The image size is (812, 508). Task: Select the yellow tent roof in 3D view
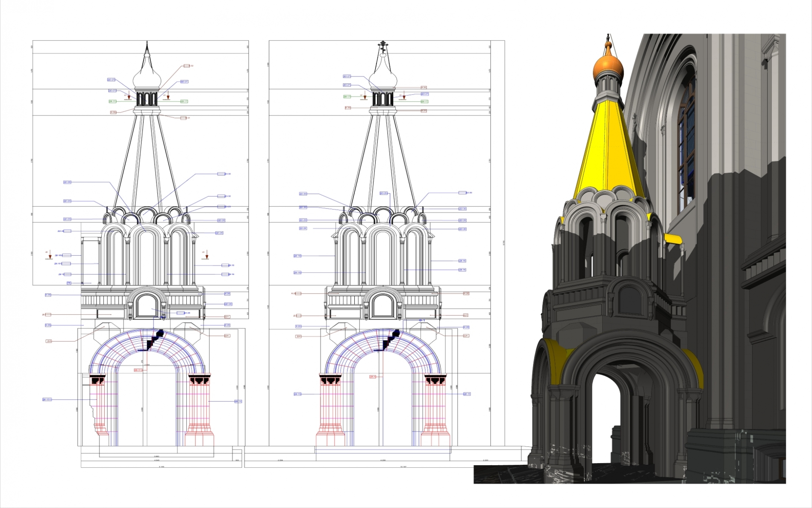(607, 145)
